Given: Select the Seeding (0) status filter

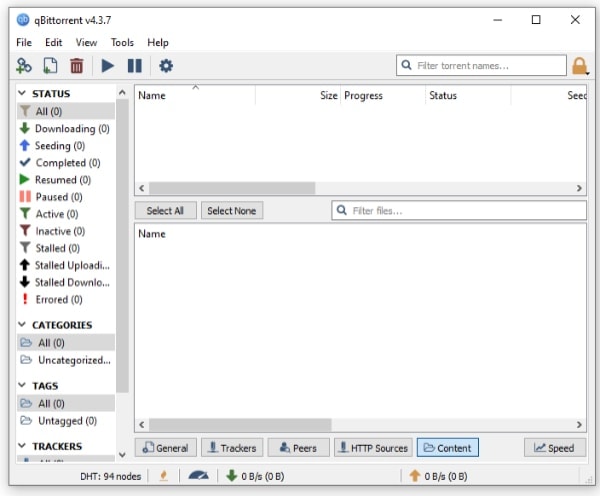Looking at the screenshot, I should pyautogui.click(x=65, y=146).
